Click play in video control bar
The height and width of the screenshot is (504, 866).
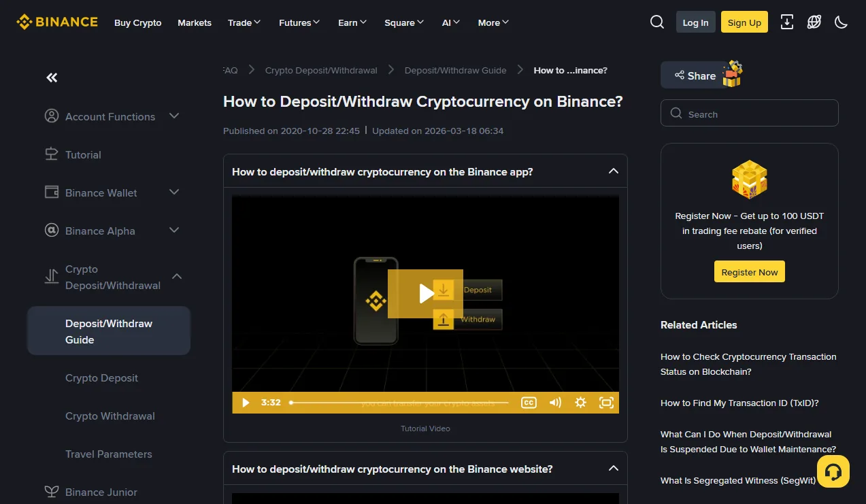(x=246, y=403)
